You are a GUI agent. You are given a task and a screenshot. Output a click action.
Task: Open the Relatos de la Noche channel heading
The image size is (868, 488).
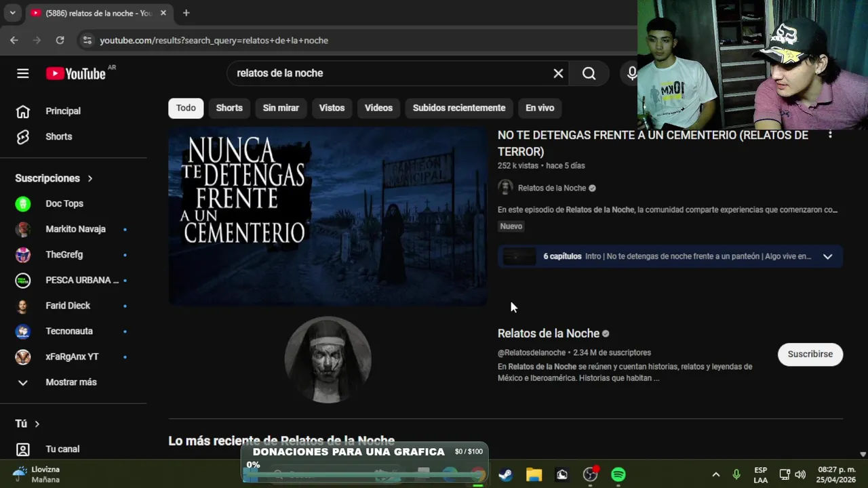tap(549, 333)
